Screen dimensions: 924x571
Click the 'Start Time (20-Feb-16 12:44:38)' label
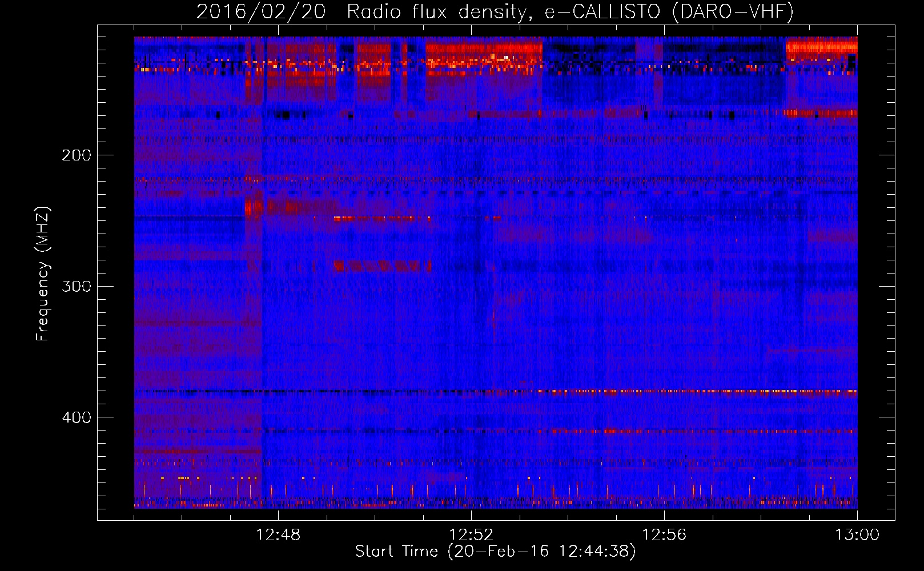pyautogui.click(x=495, y=552)
